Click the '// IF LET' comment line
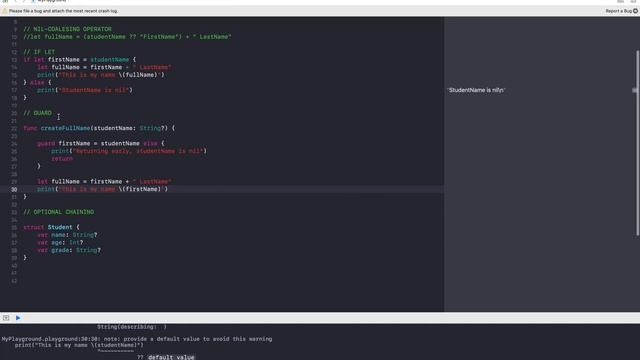 (39, 52)
